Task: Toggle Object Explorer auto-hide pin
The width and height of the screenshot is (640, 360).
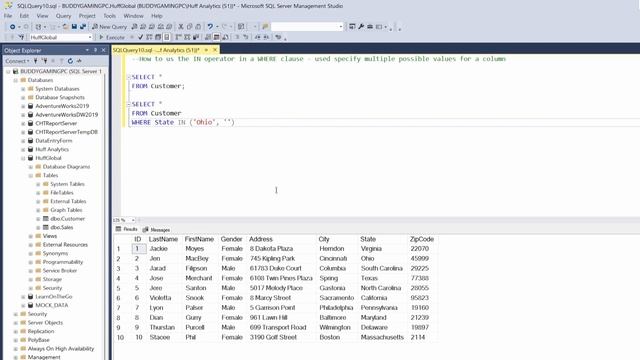Action: (x=96, y=50)
